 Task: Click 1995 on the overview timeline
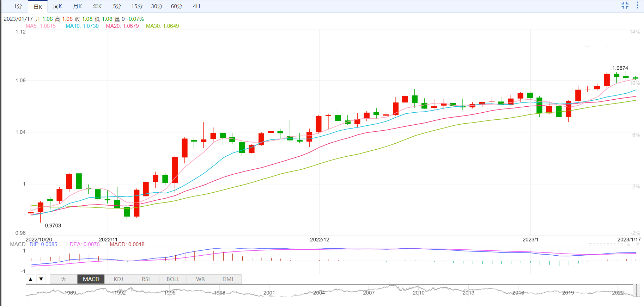click(170, 293)
